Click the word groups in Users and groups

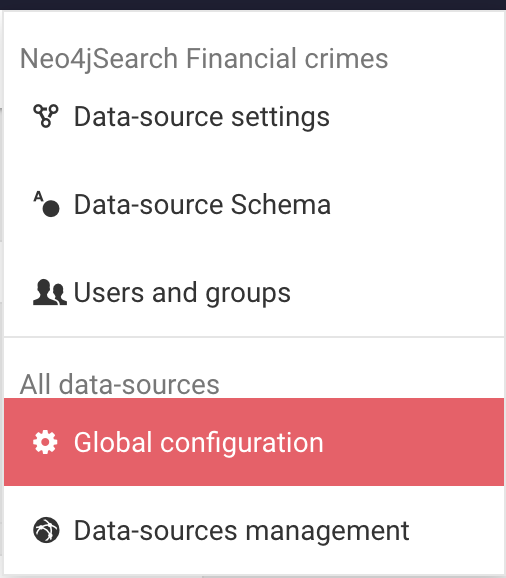point(248,294)
